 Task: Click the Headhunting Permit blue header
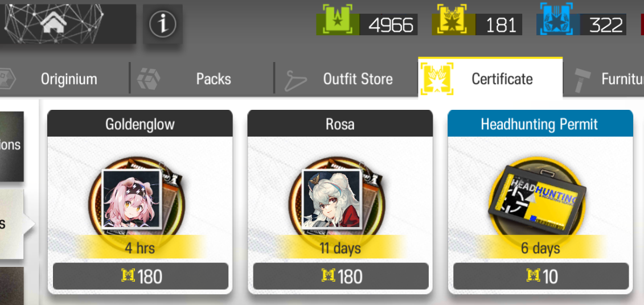click(540, 123)
